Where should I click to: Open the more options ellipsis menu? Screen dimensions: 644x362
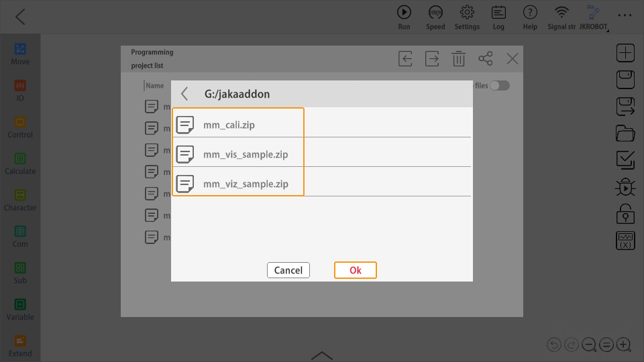point(625,15)
